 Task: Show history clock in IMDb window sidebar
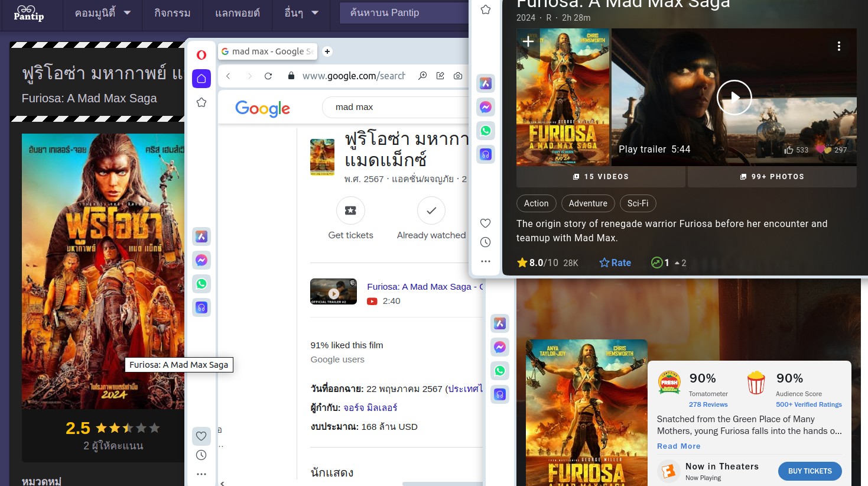pos(486,242)
